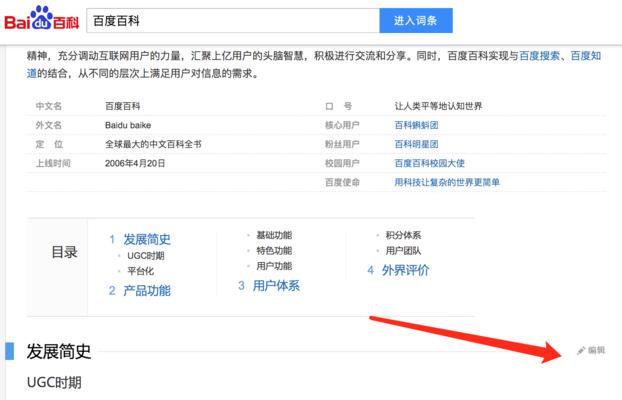Jump to the UGC时期 entry in the table of contents

pyautogui.click(x=146, y=256)
